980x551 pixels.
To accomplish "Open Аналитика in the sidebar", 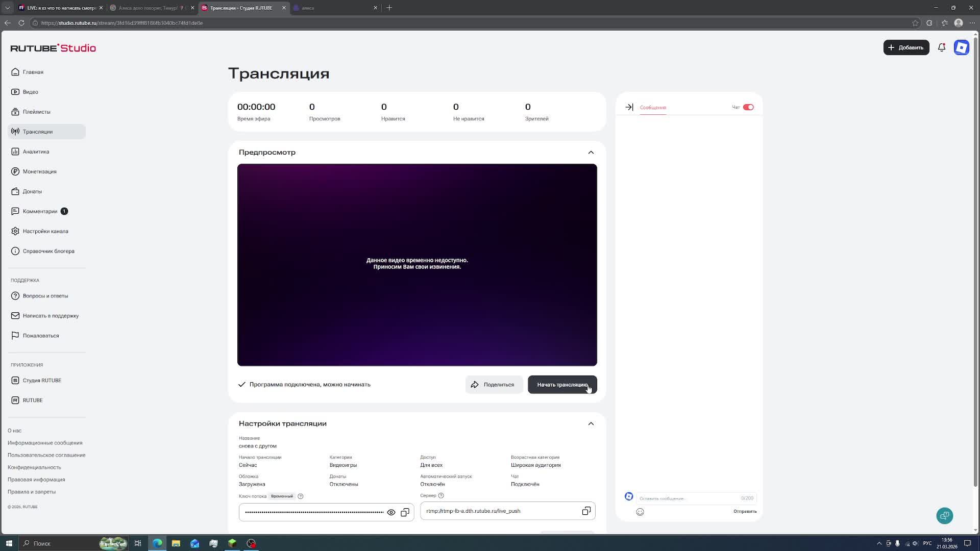I will click(36, 152).
